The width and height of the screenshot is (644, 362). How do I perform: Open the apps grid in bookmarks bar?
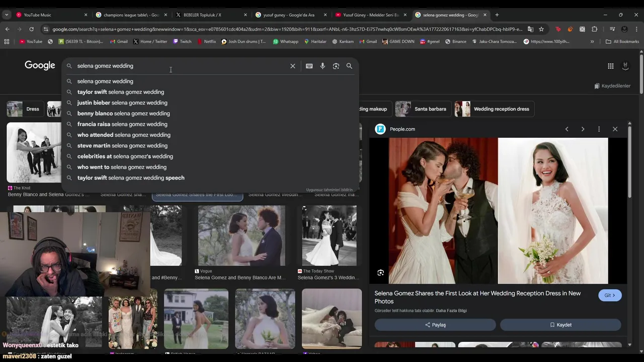pyautogui.click(x=7, y=42)
